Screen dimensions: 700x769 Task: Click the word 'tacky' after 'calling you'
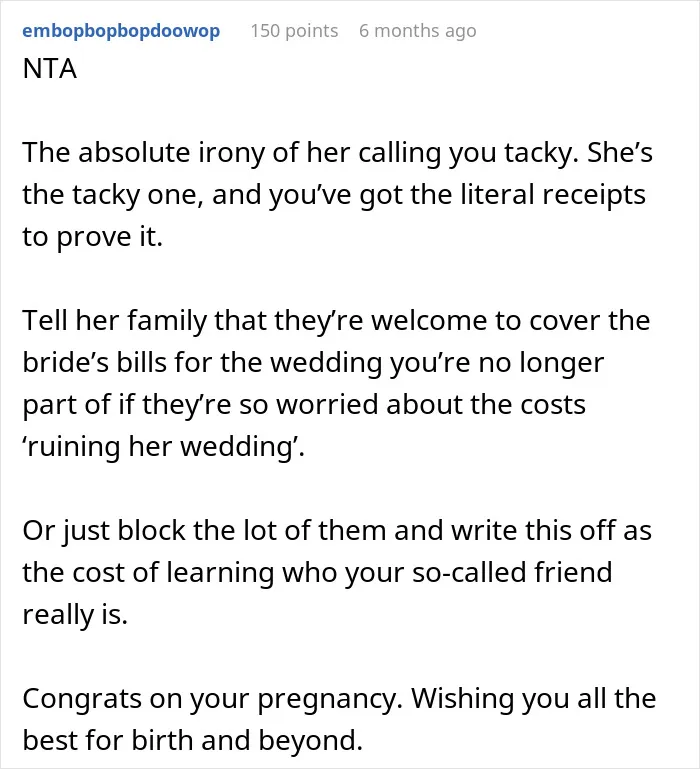tap(543, 154)
